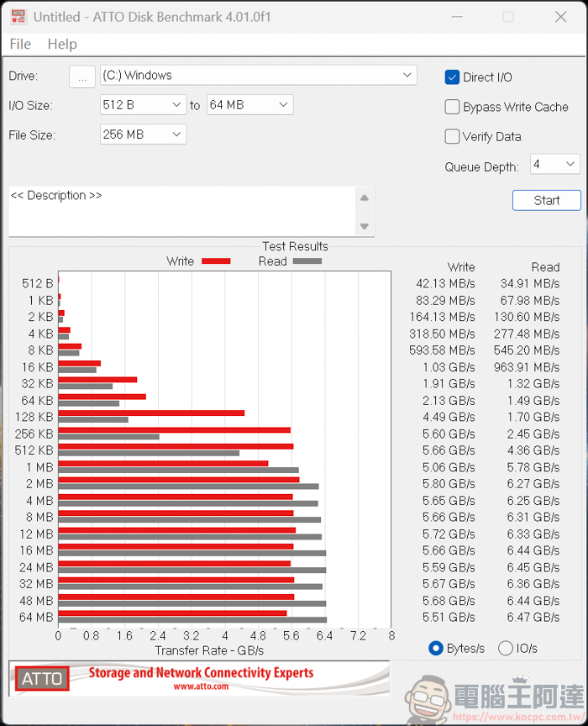This screenshot has height=726, width=588.
Task: Select the Bytes/s radio button
Action: [x=435, y=648]
